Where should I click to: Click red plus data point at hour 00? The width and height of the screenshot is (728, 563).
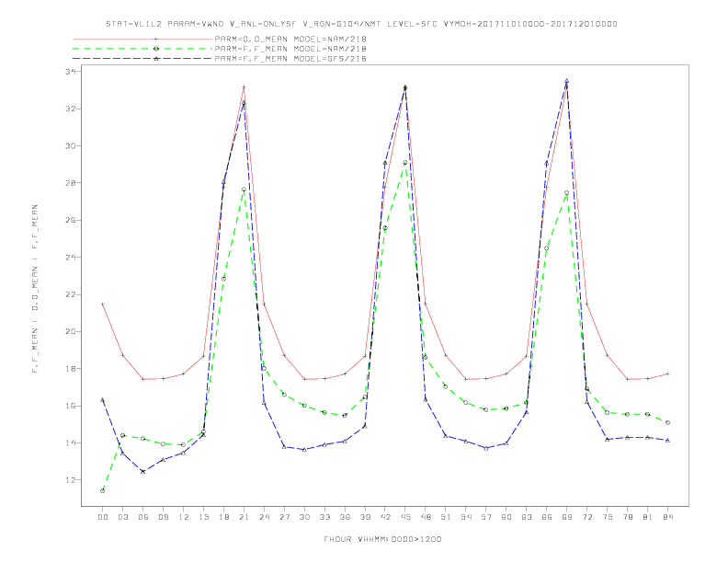(x=103, y=304)
